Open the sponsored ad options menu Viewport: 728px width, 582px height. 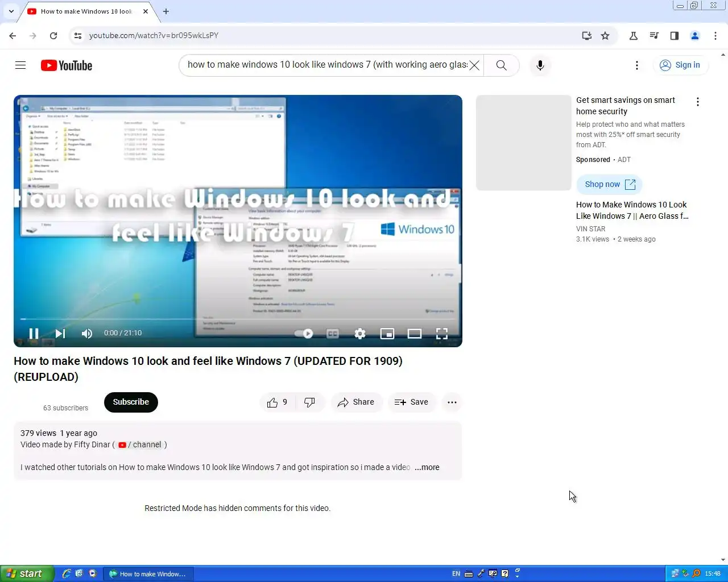[698, 102]
